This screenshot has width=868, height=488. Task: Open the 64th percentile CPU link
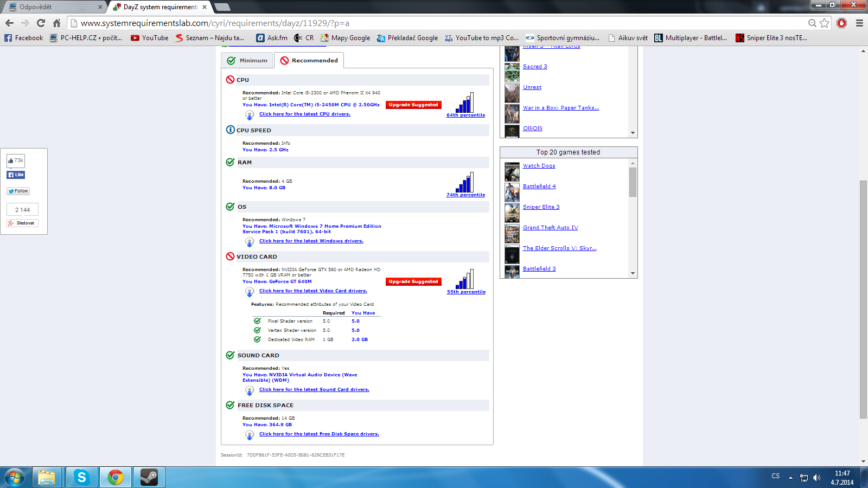[x=465, y=115]
